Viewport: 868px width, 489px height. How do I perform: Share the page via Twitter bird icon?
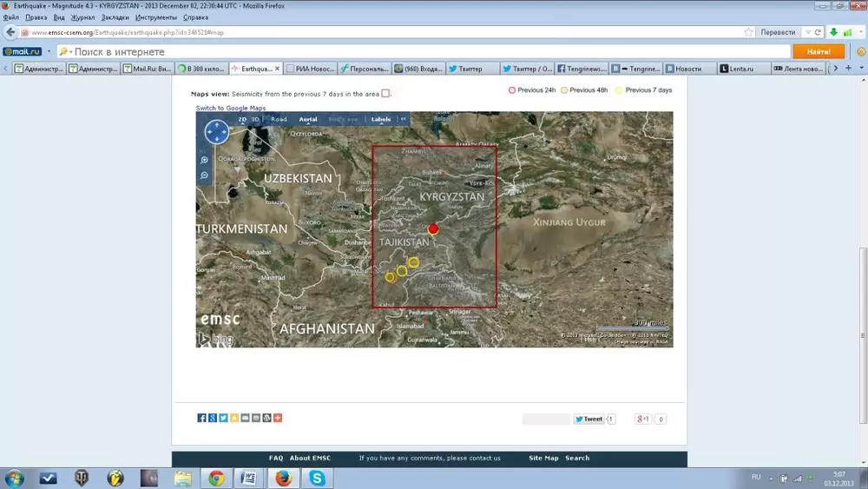[x=223, y=418]
